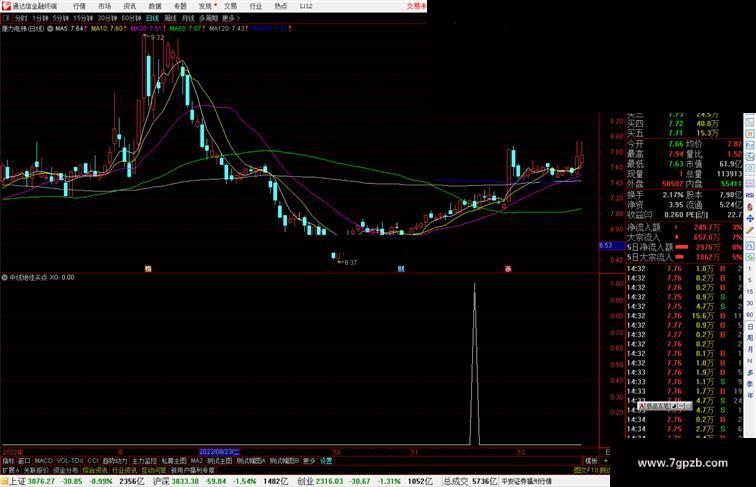The height and width of the screenshot is (487, 756).
Task: Expand 更多 in the indicator bar
Action: point(309,461)
